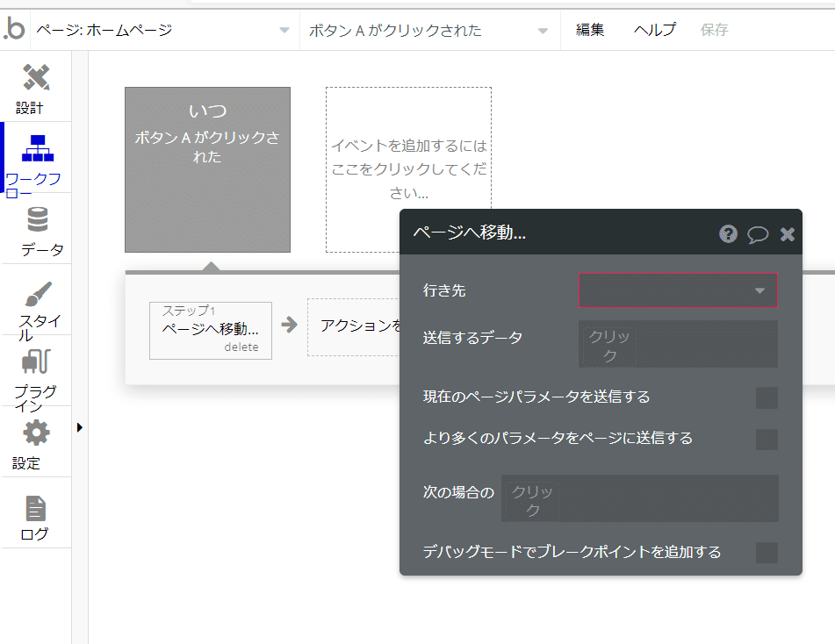The image size is (835, 644).
Task: Select the いつ ボタン A がクリックされた event box
Action: (x=208, y=169)
